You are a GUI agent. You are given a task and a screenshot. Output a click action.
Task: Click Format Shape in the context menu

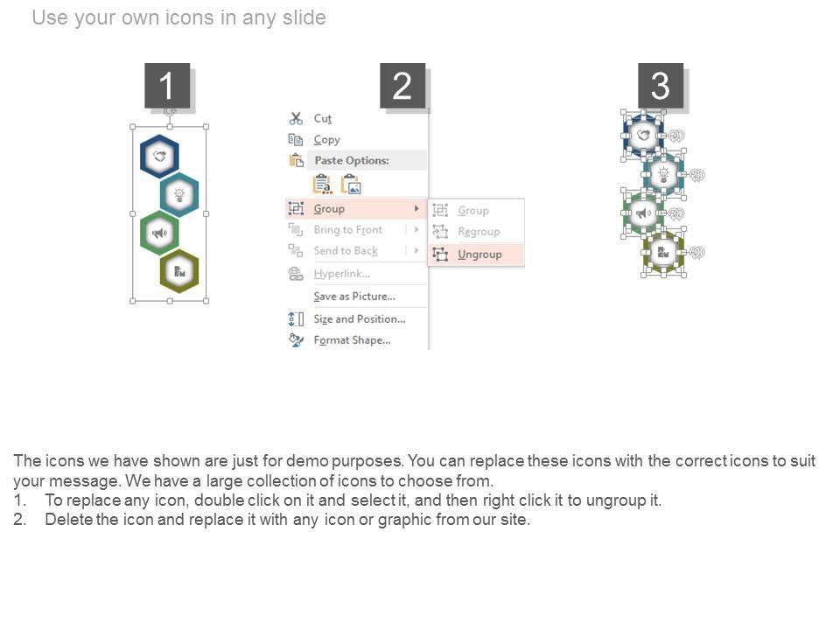tap(352, 339)
